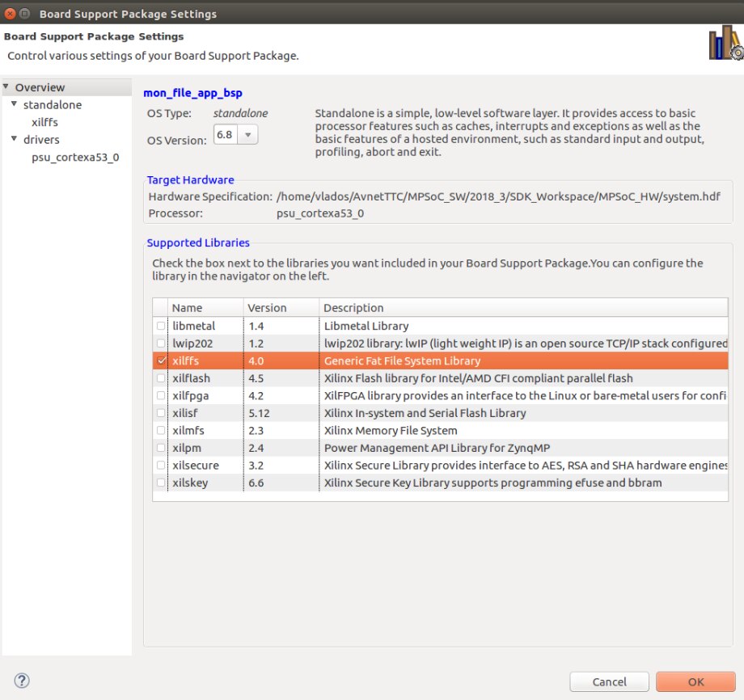Viewport: 744px width, 700px height.
Task: Click the hardware specification system.hdf path
Action: click(x=499, y=196)
